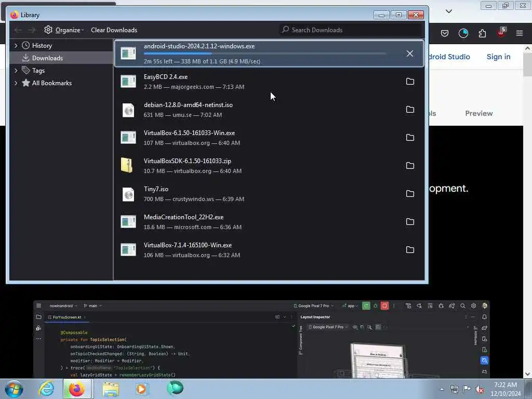Open the Firefox hamburger application menu
This screenshot has width=532, height=399.
520,33
